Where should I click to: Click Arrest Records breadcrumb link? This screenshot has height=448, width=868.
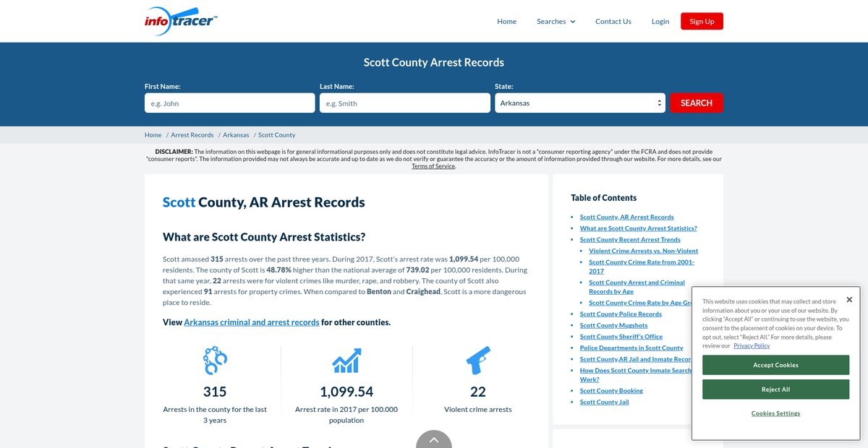click(x=192, y=135)
